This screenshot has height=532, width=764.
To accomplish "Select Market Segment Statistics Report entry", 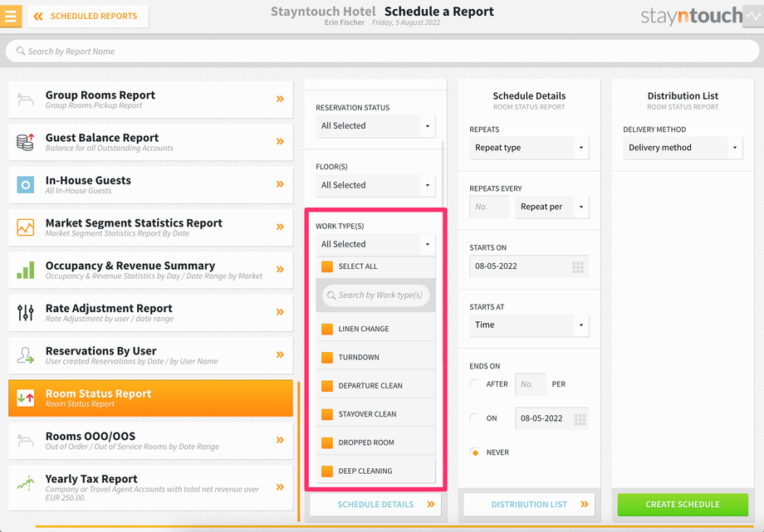I will pyautogui.click(x=150, y=227).
